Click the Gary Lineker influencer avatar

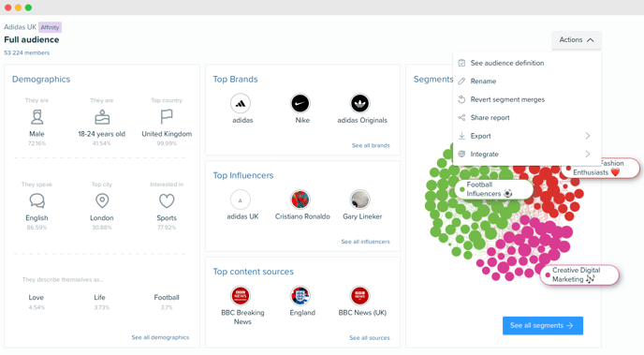click(359, 200)
